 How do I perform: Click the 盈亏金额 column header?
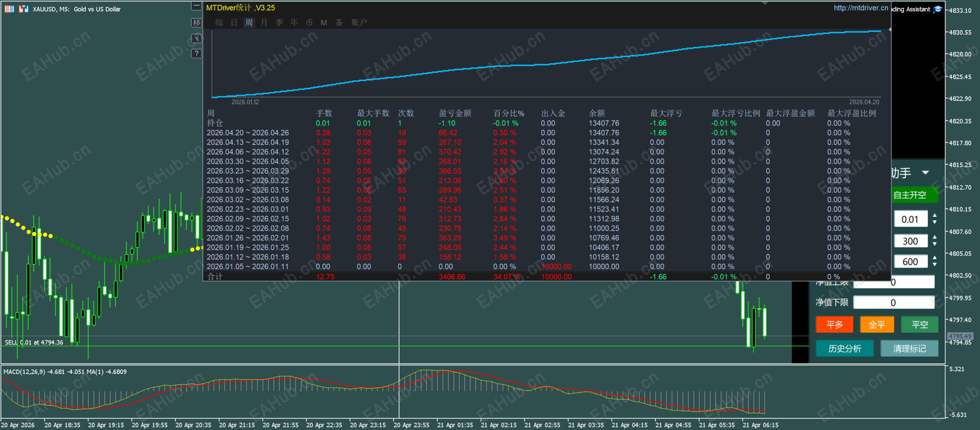[455, 113]
